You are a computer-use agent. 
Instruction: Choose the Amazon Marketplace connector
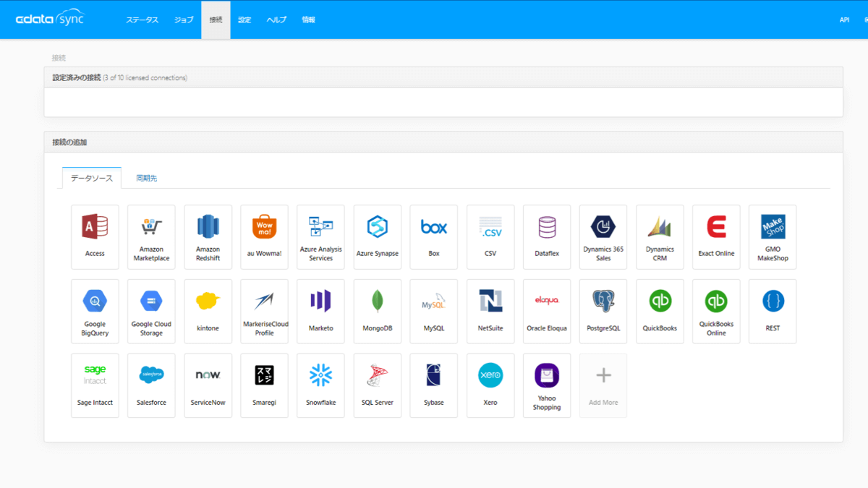click(151, 237)
